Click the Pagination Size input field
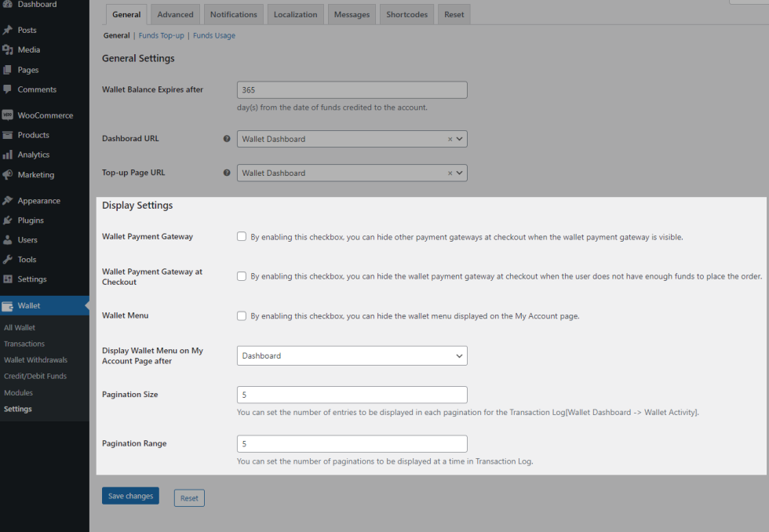Image resolution: width=769 pixels, height=532 pixels. pyautogui.click(x=352, y=395)
